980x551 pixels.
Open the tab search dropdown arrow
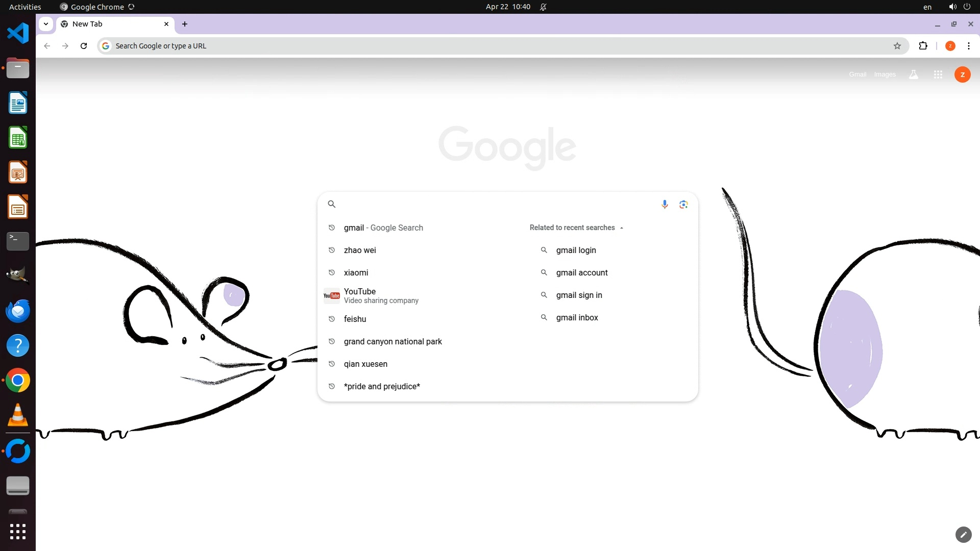click(x=46, y=24)
